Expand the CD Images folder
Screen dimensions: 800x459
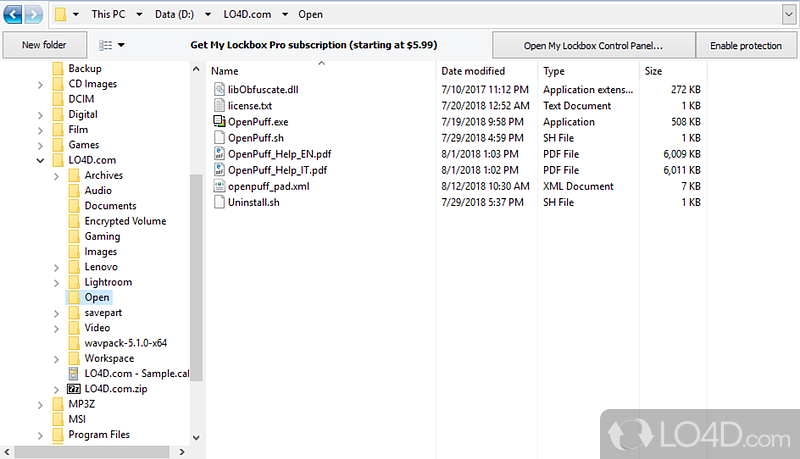(41, 84)
